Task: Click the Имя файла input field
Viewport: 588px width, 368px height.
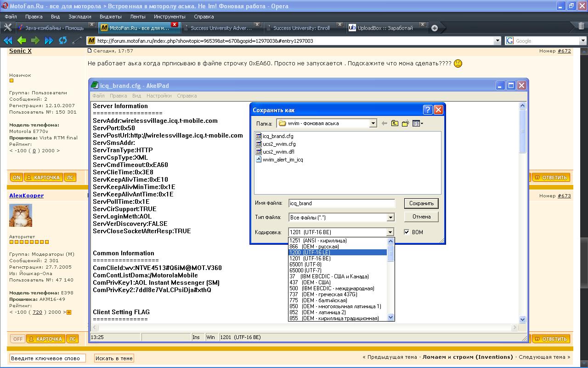Action: click(342, 203)
